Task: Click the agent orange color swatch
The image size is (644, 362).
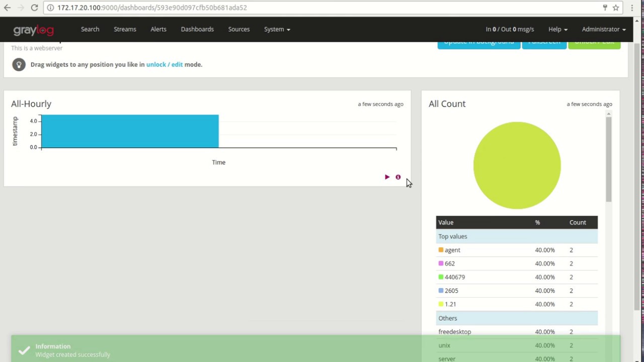Action: coord(441,250)
